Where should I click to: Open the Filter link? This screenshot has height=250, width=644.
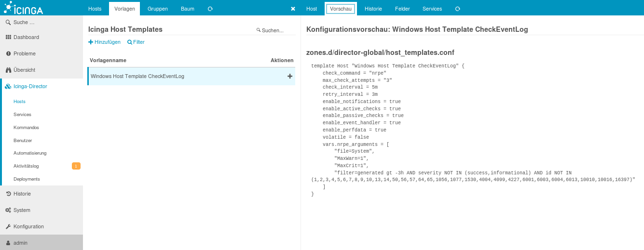(x=136, y=42)
